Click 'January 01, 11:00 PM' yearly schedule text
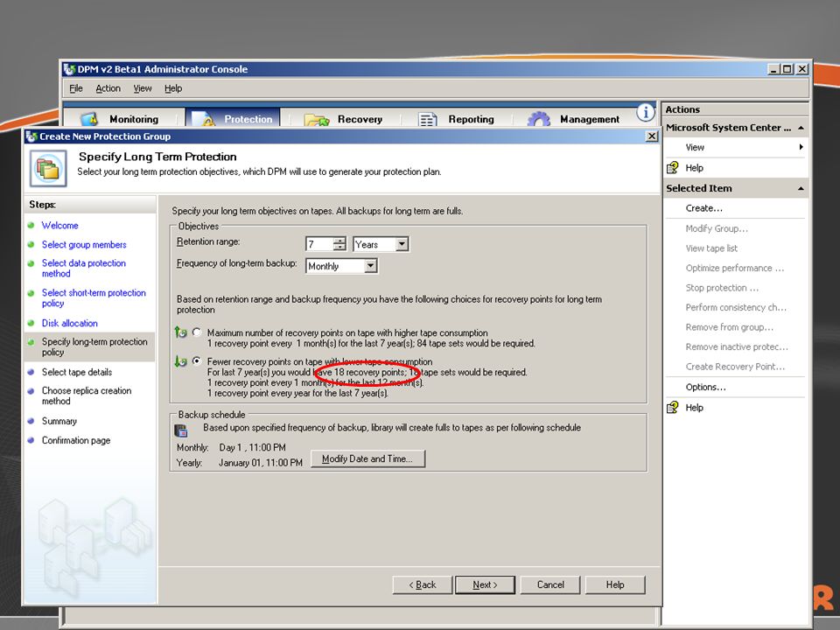The height and width of the screenshot is (630, 840). pyautogui.click(x=261, y=462)
